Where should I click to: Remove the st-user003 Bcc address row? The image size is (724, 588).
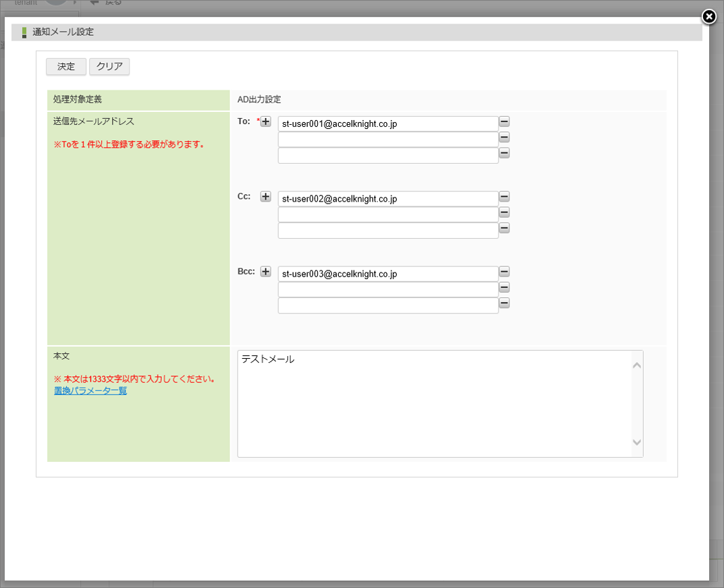[504, 272]
